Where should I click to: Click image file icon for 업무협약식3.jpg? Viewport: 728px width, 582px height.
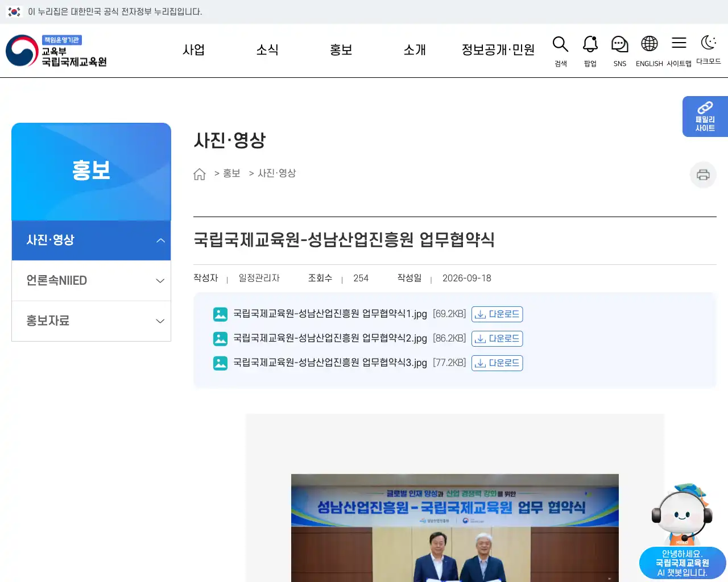click(220, 363)
